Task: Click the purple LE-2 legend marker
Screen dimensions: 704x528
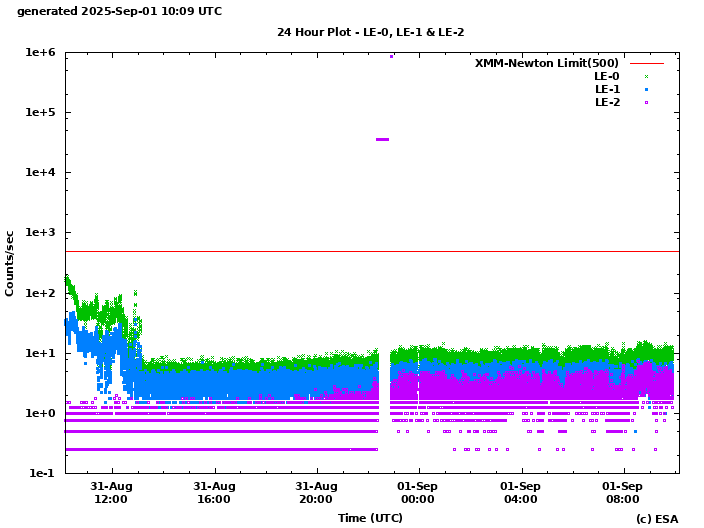Action: [x=647, y=102]
